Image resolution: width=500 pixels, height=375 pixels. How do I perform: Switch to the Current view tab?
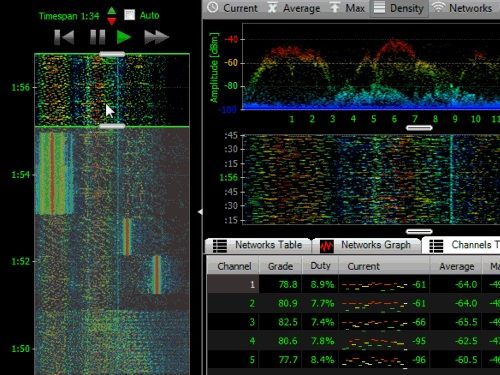[x=233, y=8]
